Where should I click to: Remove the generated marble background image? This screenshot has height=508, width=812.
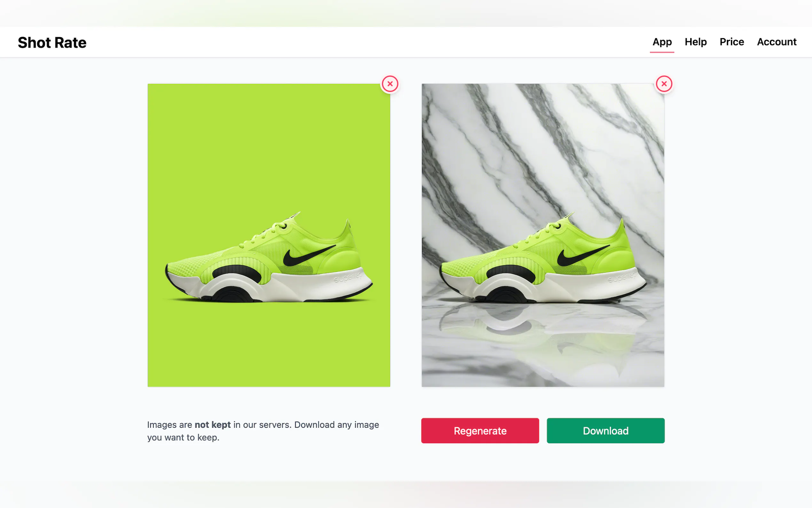664,84
